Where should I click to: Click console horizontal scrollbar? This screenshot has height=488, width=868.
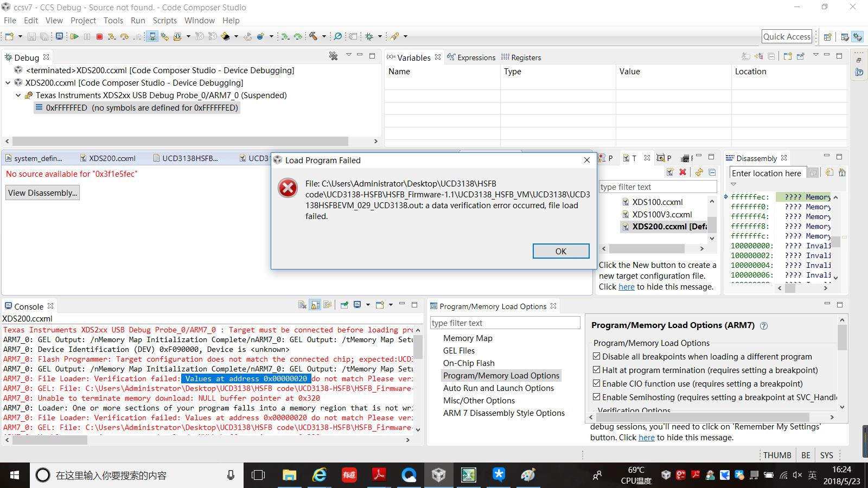click(x=206, y=440)
